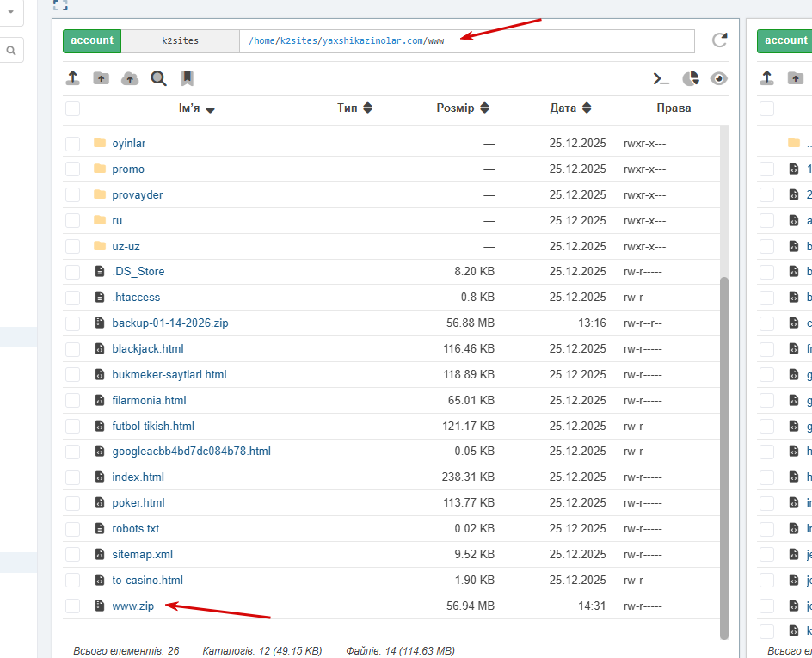Toggle hidden files eye icon
The image size is (812, 658).
(719, 78)
